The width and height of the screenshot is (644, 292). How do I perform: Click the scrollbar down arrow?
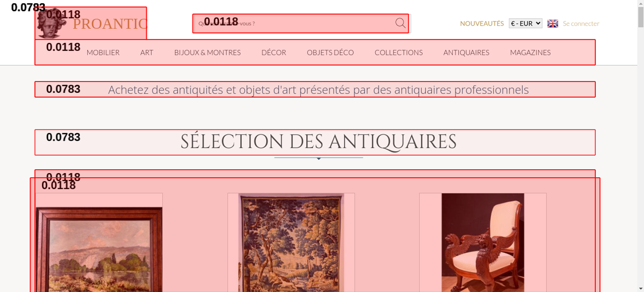tap(641, 289)
